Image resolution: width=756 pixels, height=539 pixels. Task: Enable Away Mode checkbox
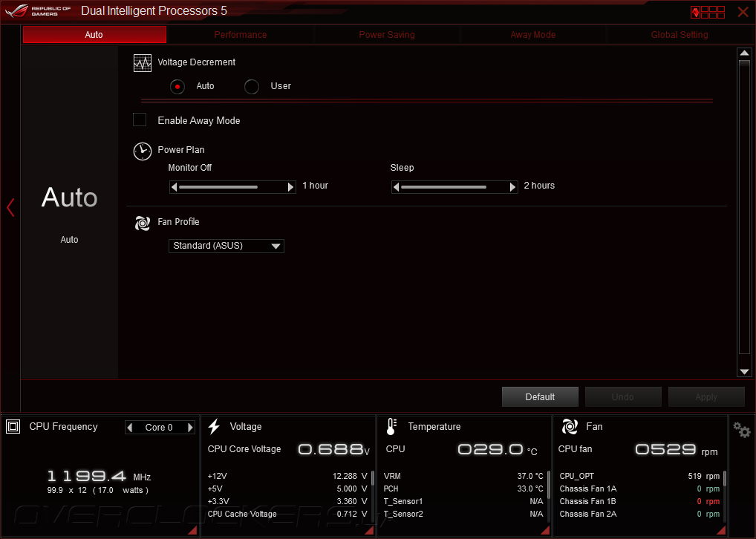140,120
